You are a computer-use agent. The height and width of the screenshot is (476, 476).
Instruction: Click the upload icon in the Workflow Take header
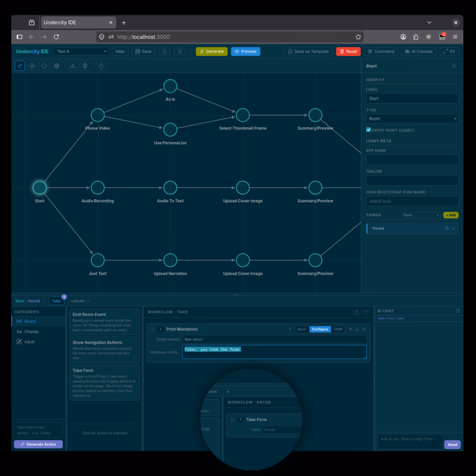[x=357, y=312]
